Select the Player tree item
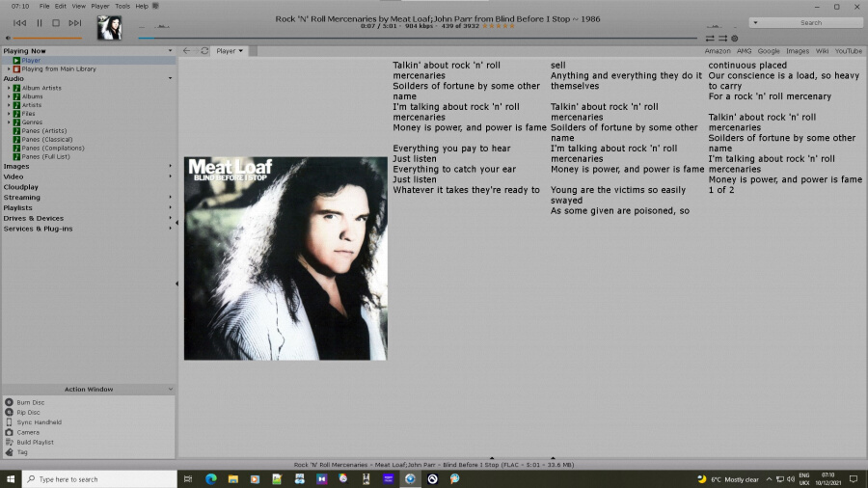This screenshot has height=488, width=868. [x=31, y=61]
